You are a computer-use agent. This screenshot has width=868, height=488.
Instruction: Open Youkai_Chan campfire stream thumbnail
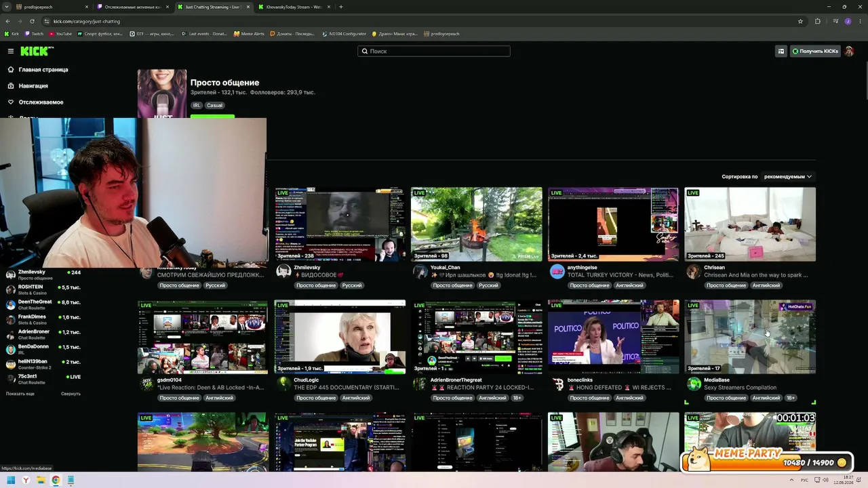pyautogui.click(x=476, y=224)
